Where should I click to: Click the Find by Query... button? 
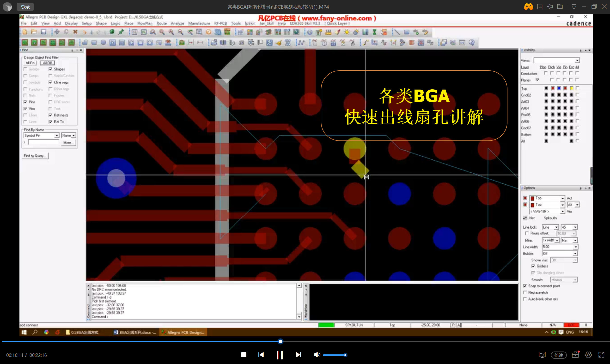tap(35, 156)
